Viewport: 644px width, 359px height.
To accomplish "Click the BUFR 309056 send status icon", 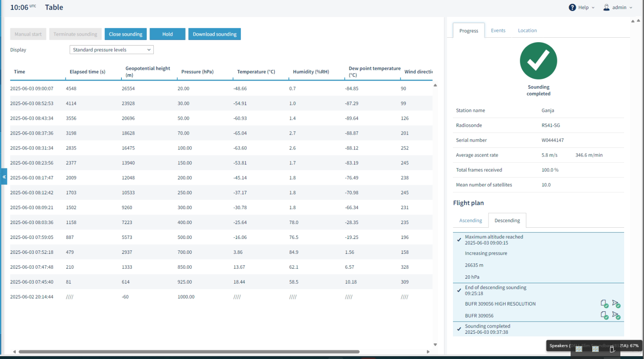I will [x=616, y=316].
